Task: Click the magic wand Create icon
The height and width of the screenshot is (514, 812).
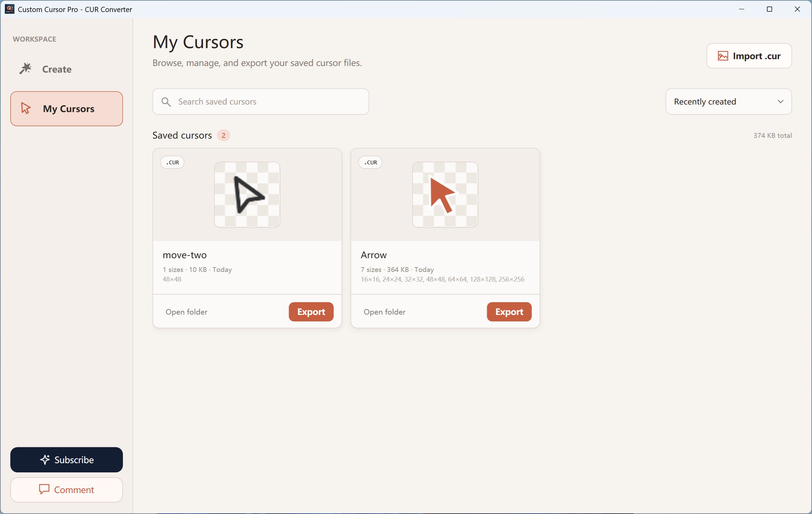Action: click(25, 69)
